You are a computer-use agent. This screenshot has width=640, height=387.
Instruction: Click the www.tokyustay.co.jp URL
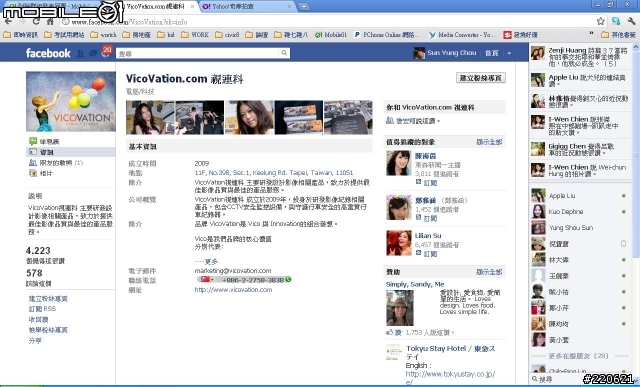point(450,378)
